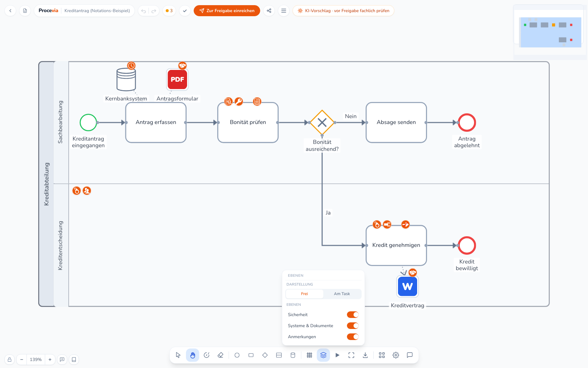Select the Bonität ausreichend gateway

point(322,123)
